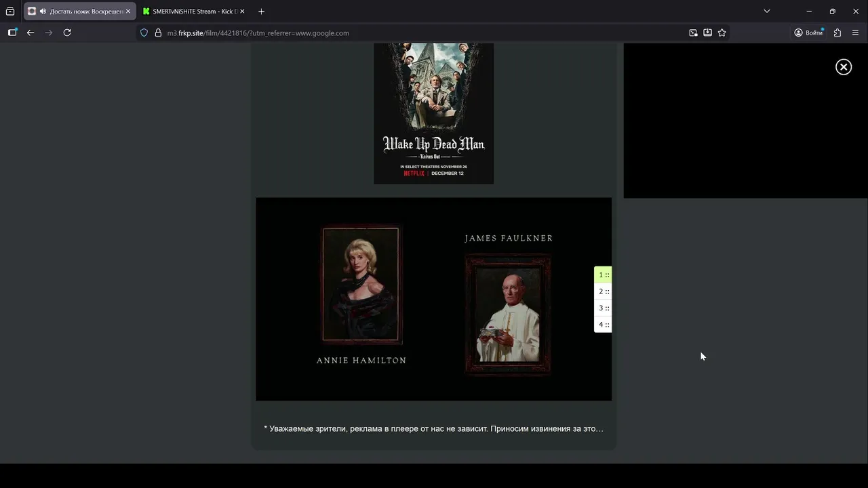
Task: Go forward to the next page
Action: tap(49, 33)
